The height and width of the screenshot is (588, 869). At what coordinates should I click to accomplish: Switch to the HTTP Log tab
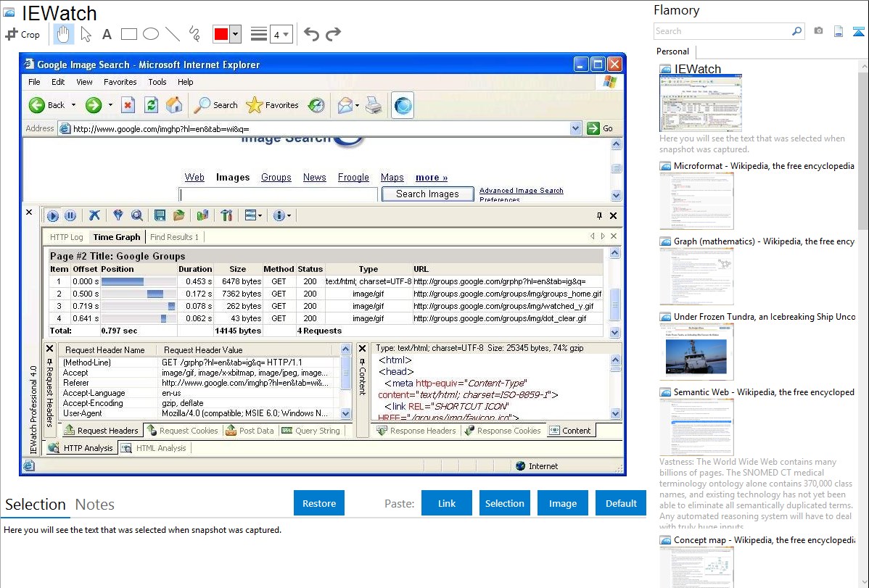click(67, 237)
